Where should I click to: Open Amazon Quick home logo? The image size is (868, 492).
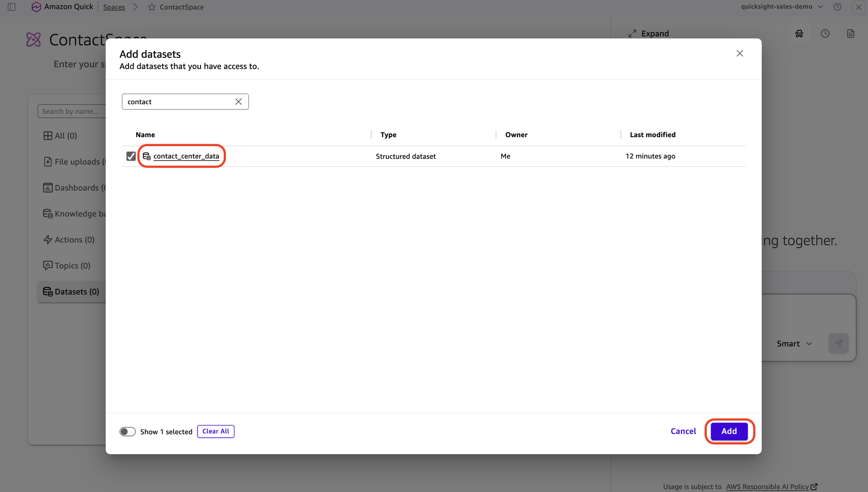[x=62, y=7]
